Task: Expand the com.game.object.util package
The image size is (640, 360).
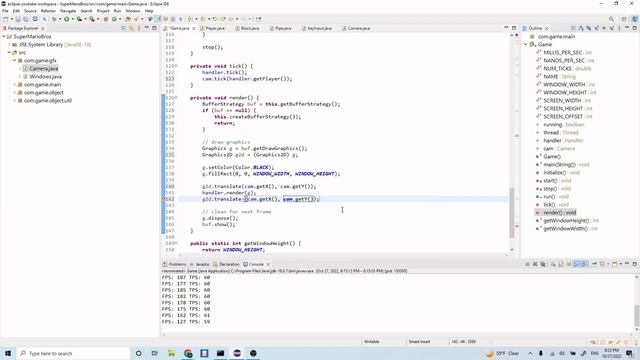Action: coord(14,100)
